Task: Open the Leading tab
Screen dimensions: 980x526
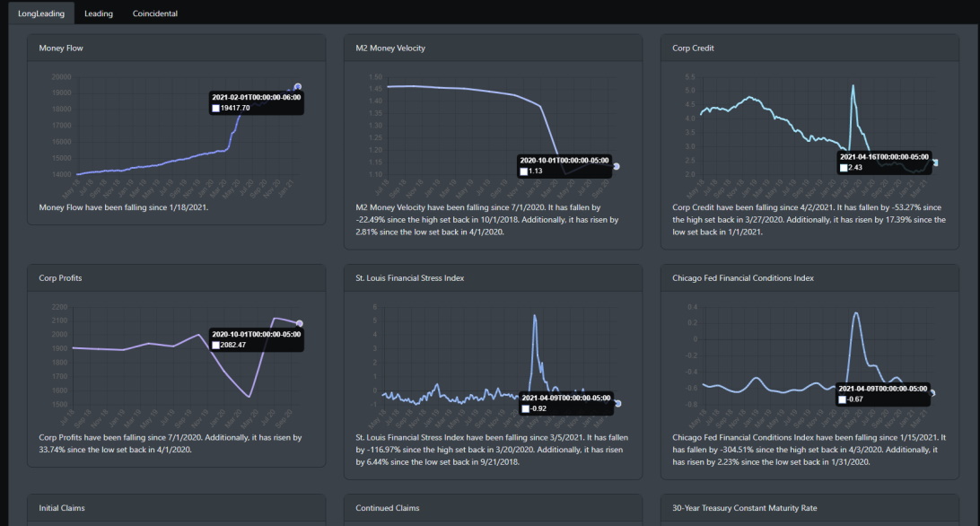Action: 99,13
